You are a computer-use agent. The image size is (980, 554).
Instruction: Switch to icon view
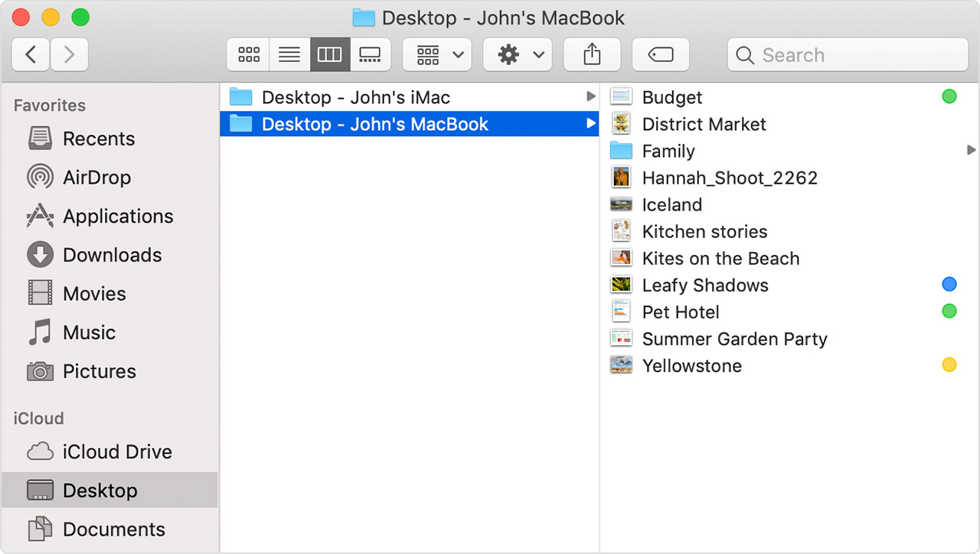249,54
